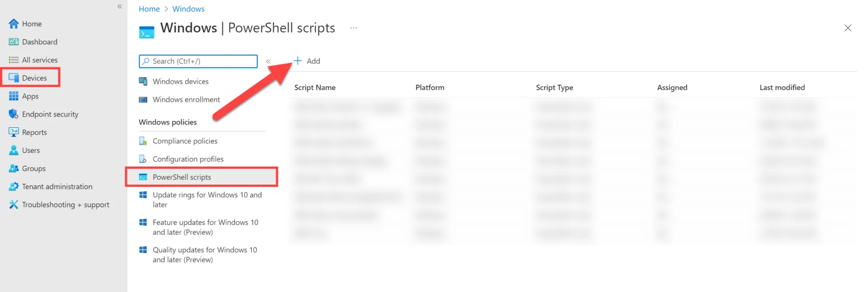Click the Endpoint security label
The width and height of the screenshot is (868, 292).
coord(50,114)
